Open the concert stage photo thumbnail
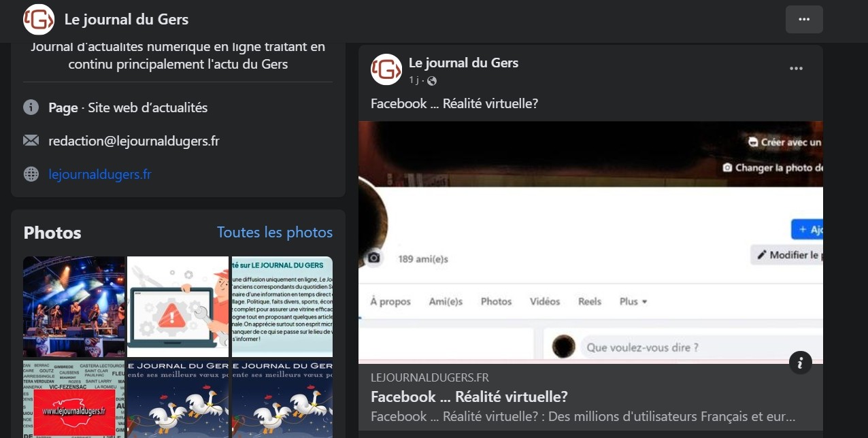Viewport: 868px width, 438px height. (x=74, y=307)
